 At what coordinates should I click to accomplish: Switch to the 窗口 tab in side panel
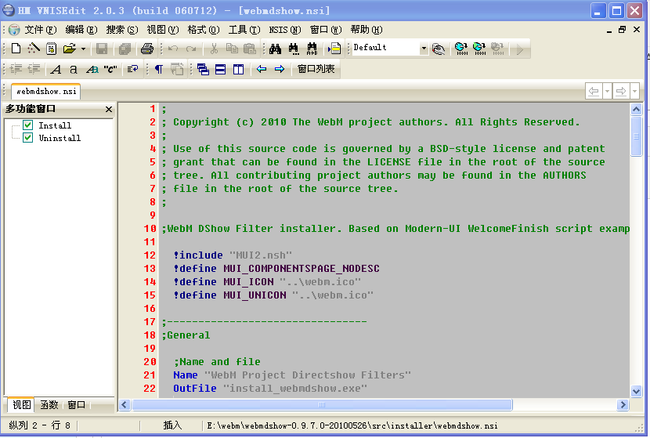coord(76,405)
